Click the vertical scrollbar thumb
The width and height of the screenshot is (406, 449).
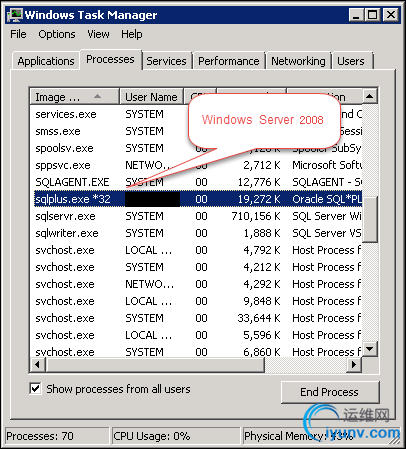[x=369, y=219]
